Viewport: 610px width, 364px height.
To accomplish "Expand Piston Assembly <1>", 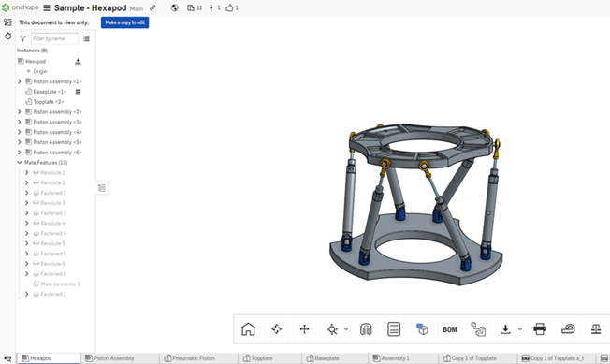I will tap(20, 81).
